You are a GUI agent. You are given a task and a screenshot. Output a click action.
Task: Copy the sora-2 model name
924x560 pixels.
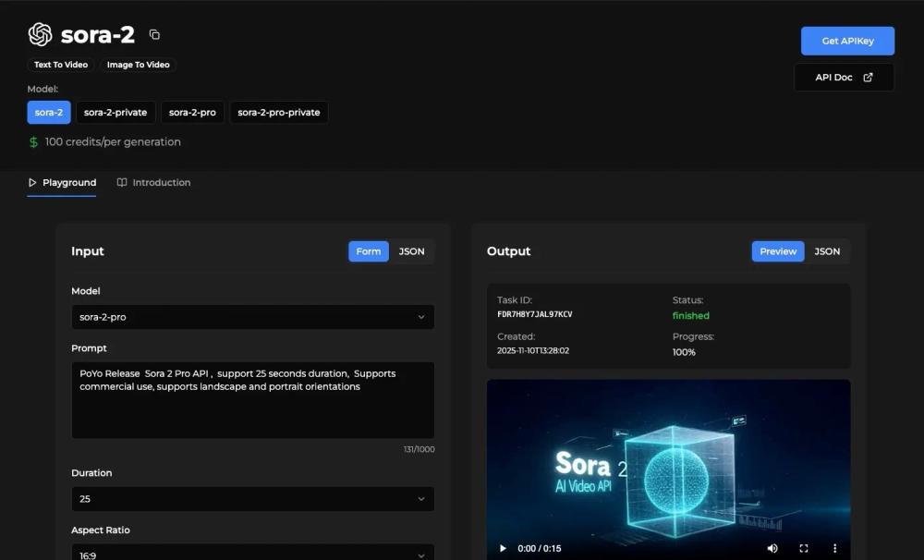[154, 35]
